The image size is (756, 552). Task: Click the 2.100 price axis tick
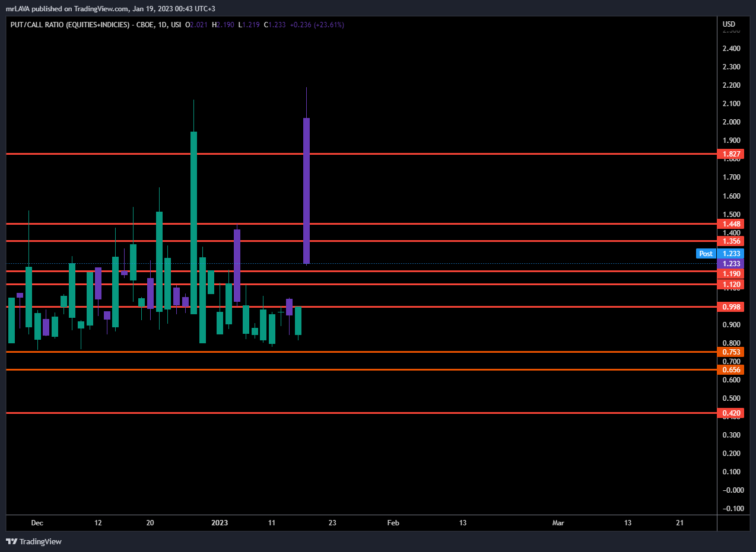732,104
